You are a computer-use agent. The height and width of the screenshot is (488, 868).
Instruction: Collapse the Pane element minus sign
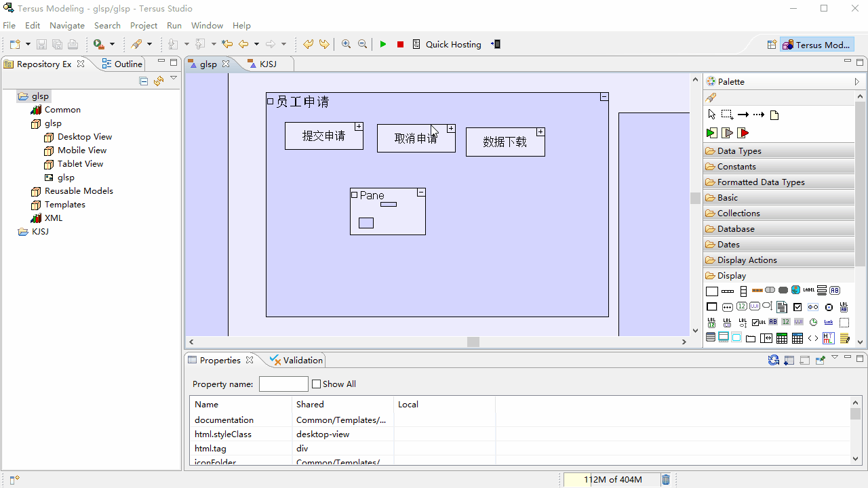click(x=421, y=192)
